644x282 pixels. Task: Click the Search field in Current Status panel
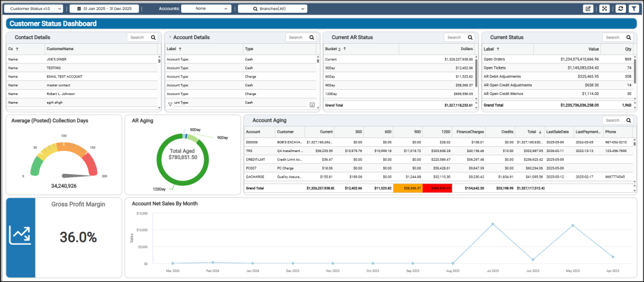(611, 37)
